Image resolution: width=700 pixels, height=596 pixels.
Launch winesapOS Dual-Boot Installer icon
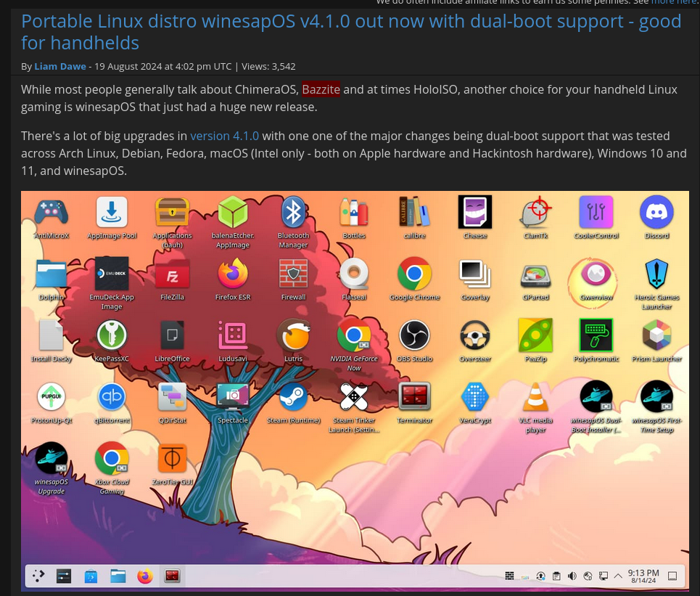coord(596,396)
